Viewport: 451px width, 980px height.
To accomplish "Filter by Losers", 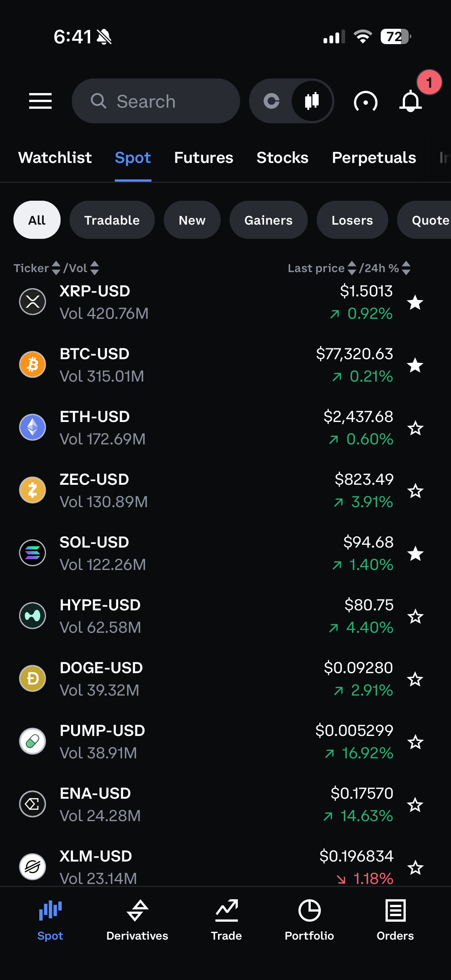I will coord(352,220).
